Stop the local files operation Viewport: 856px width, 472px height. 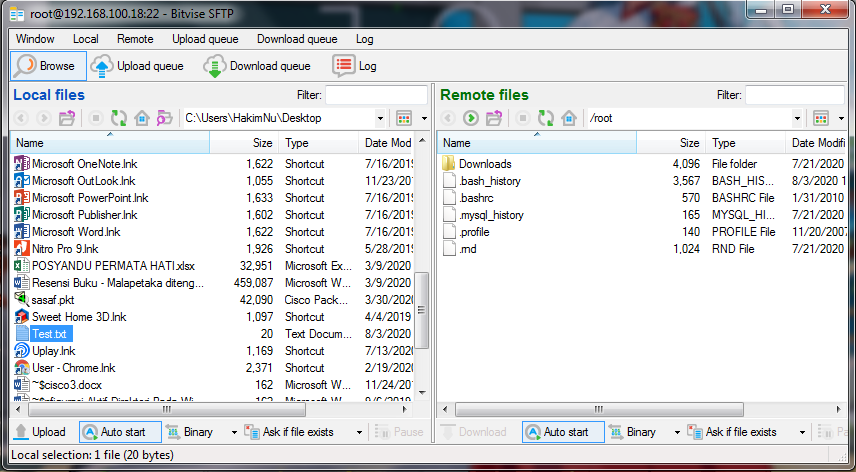[x=96, y=118]
